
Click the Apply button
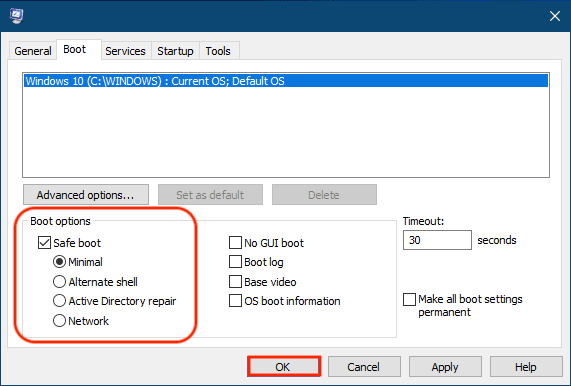[445, 366]
